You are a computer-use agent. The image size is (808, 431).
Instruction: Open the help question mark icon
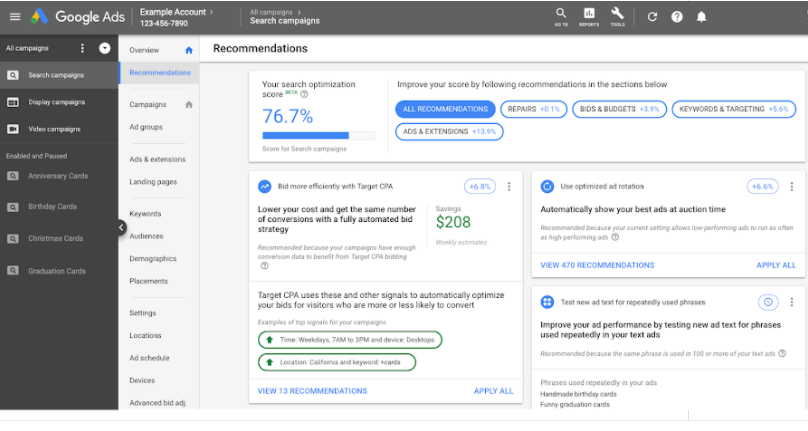coord(677,17)
